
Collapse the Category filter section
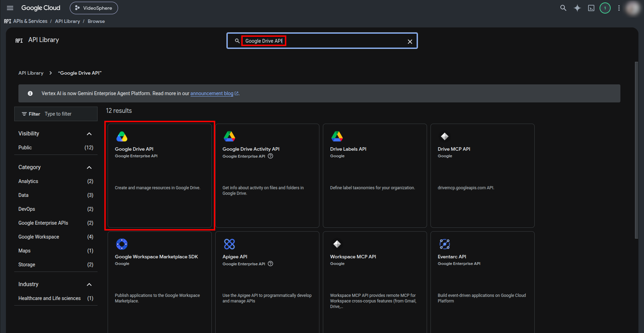tap(89, 167)
